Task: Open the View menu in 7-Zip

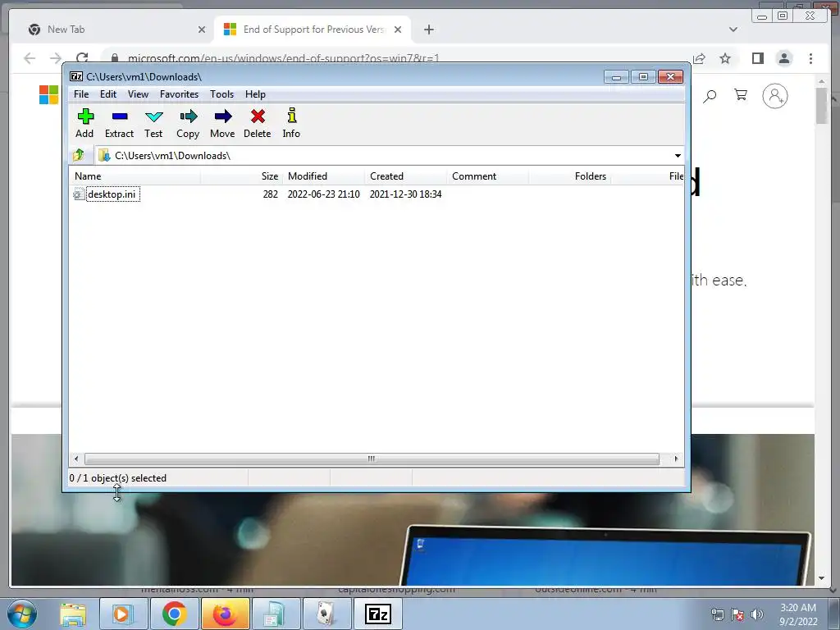Action: pos(138,94)
